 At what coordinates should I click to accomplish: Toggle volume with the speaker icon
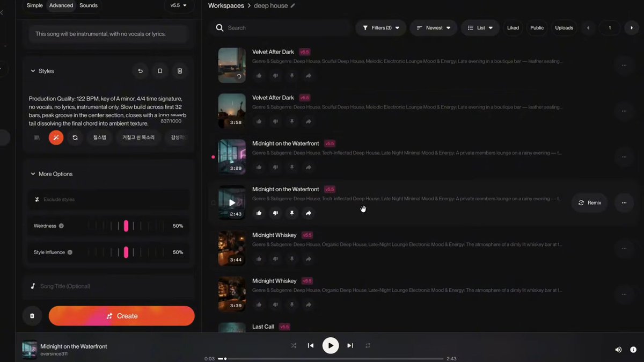(x=618, y=350)
